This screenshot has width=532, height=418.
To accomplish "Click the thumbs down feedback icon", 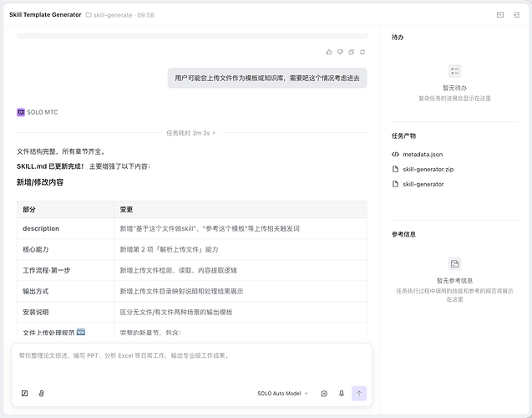I will coord(340,52).
